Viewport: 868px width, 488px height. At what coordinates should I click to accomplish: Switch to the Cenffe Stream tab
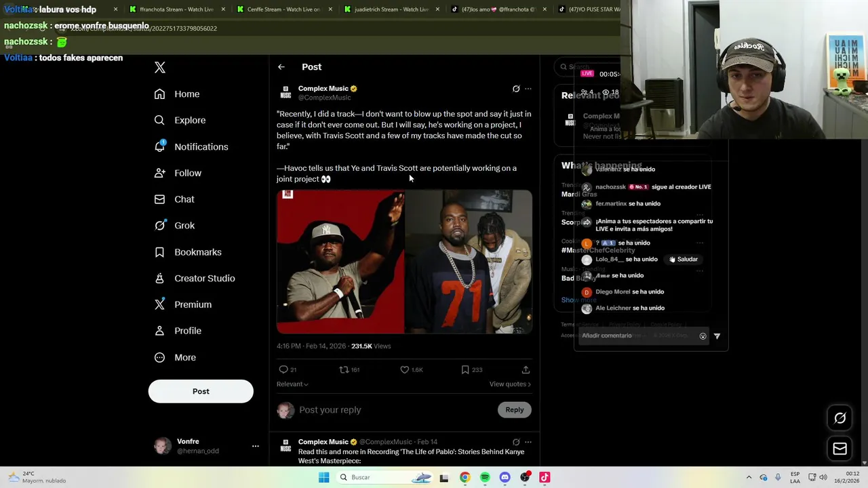tap(283, 9)
